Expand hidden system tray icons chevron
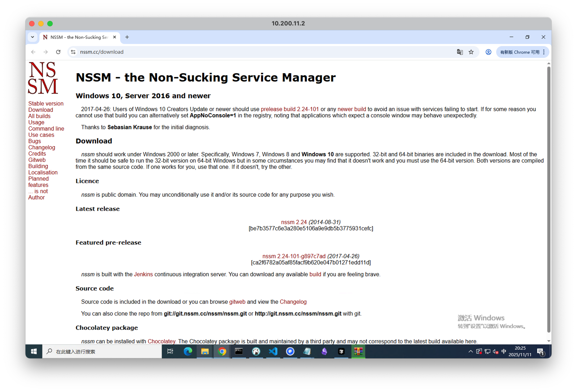The image size is (577, 392). tap(470, 351)
